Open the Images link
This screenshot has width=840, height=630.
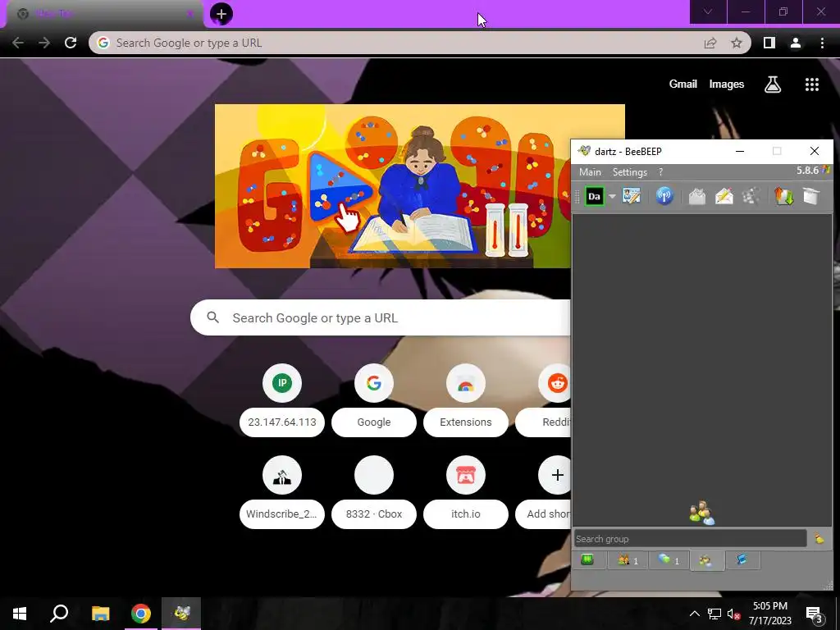click(x=727, y=84)
